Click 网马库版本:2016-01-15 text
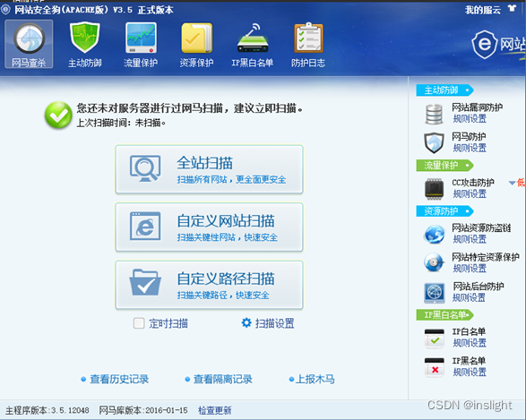 [x=143, y=410]
